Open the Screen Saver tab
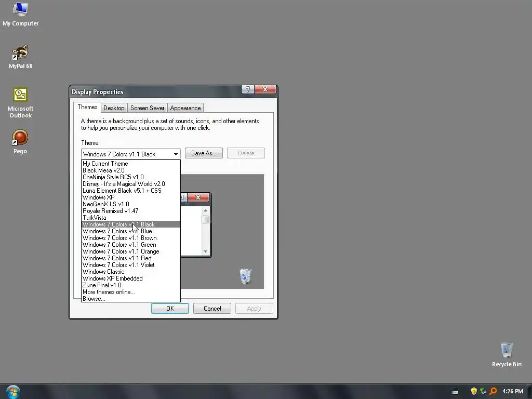Screen dimensions: 532x399 (147, 108)
